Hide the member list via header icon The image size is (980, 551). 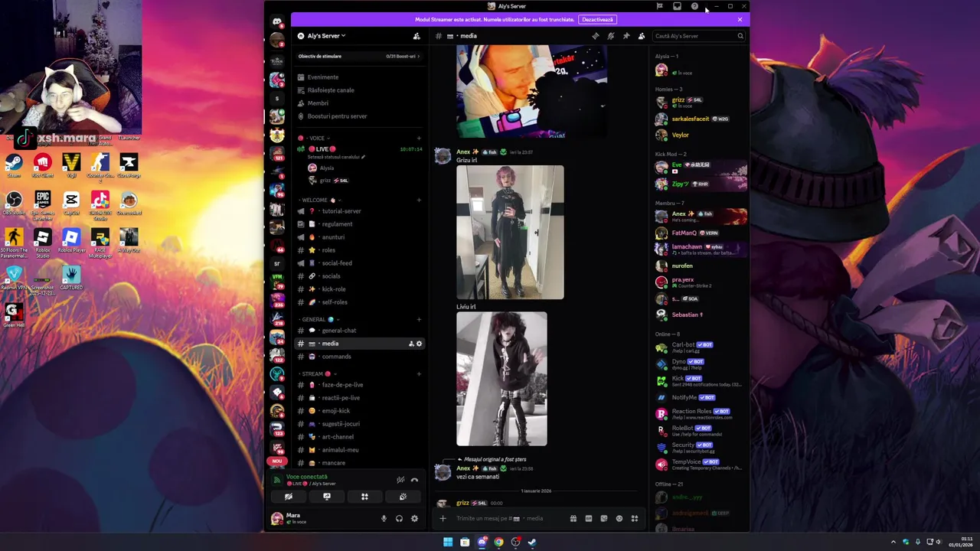tap(642, 36)
